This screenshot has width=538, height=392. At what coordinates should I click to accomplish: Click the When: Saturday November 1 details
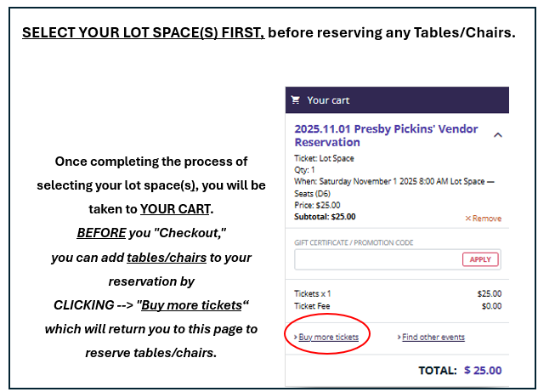[394, 182]
